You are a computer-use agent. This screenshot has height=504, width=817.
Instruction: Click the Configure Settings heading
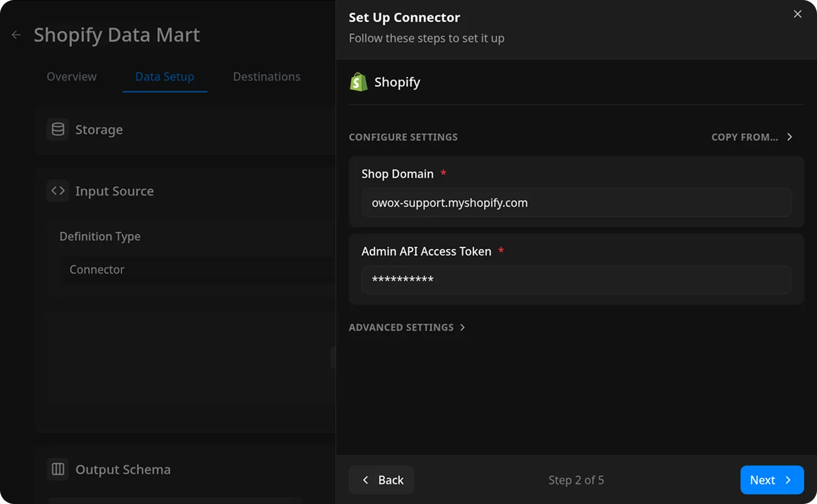coord(403,137)
